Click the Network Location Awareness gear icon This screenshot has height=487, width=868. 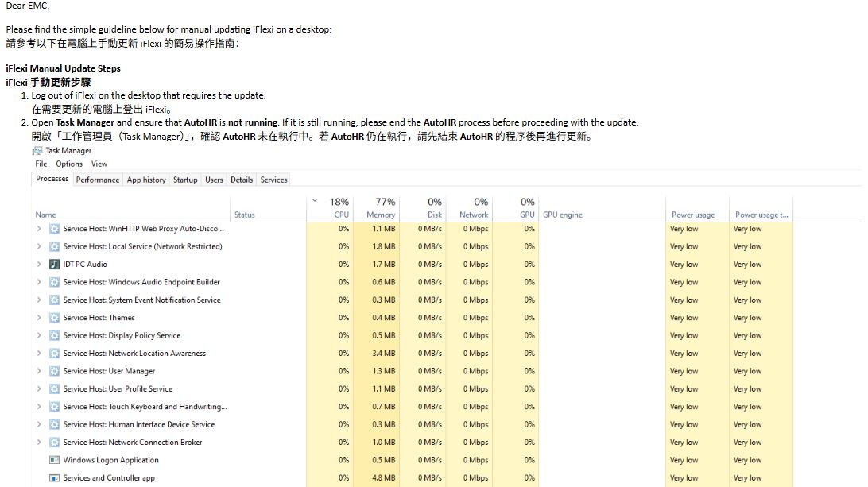pos(54,353)
